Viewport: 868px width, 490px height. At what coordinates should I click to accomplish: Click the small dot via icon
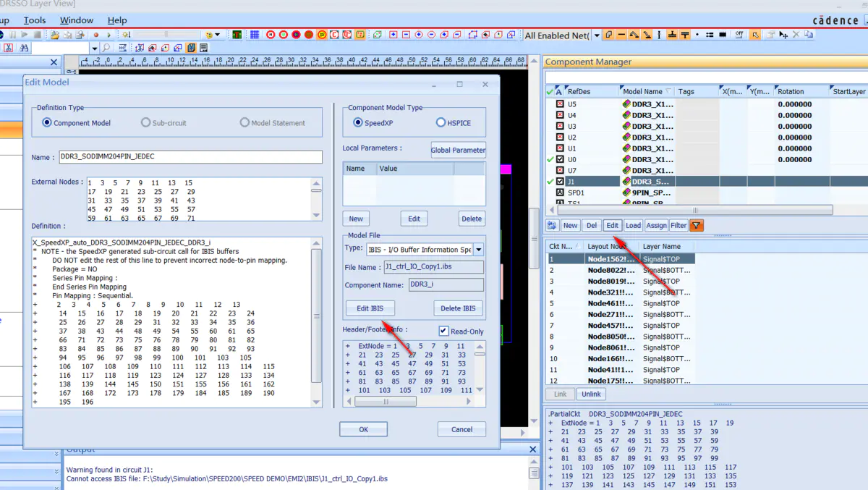point(697,35)
